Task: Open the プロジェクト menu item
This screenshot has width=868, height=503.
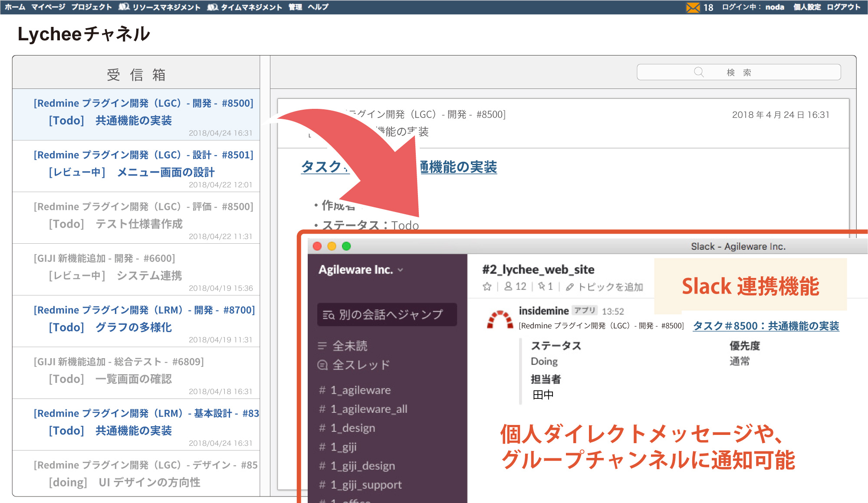Action: coord(92,7)
